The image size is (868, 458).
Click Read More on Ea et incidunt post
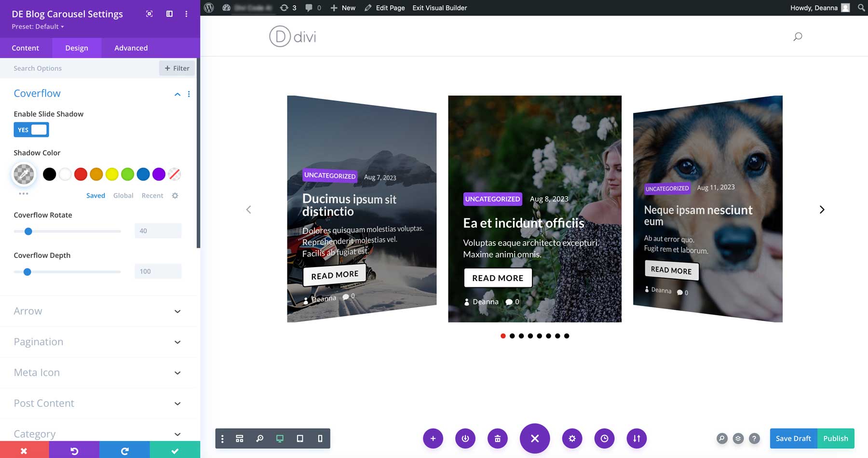pos(498,278)
